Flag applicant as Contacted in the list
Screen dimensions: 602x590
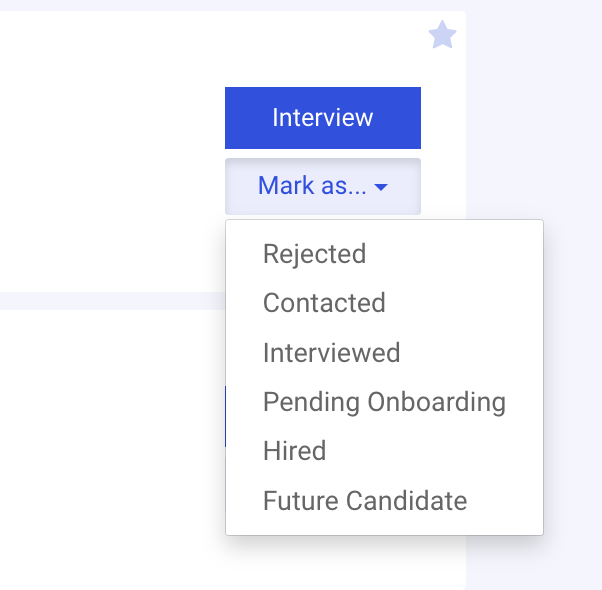tap(324, 303)
